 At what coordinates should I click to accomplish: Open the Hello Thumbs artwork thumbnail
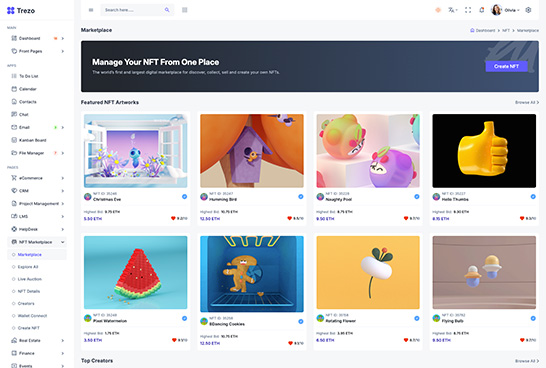(484, 151)
